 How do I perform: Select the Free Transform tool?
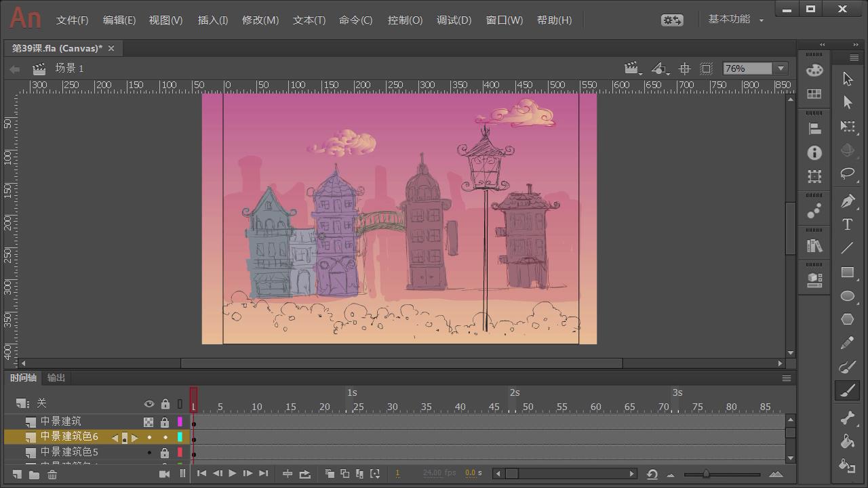[848, 127]
